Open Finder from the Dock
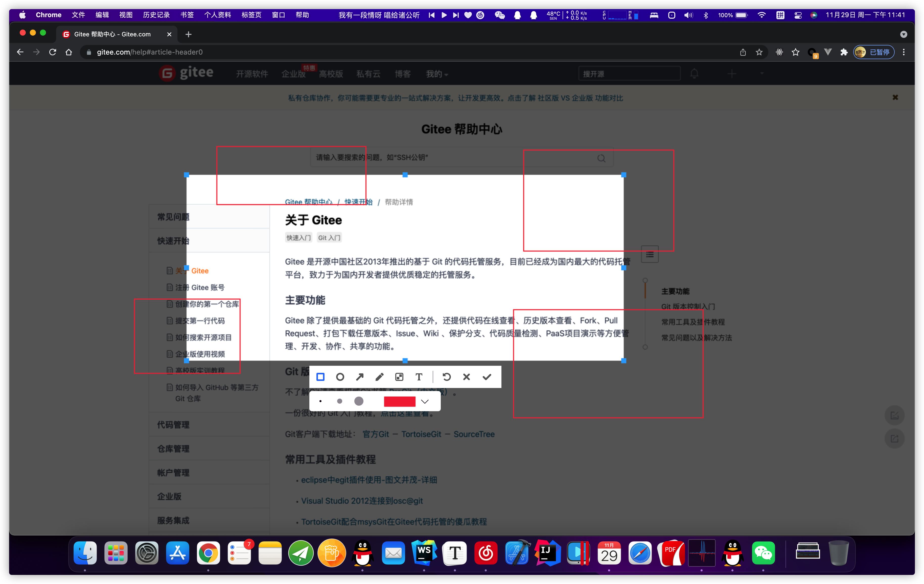Viewport: 924px width, 584px height. click(x=85, y=553)
